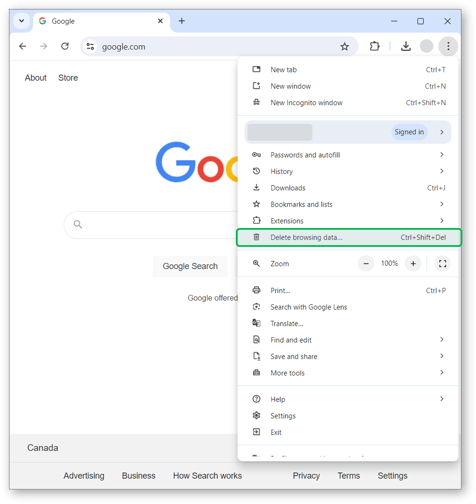Open the Privacy footer link

(306, 476)
